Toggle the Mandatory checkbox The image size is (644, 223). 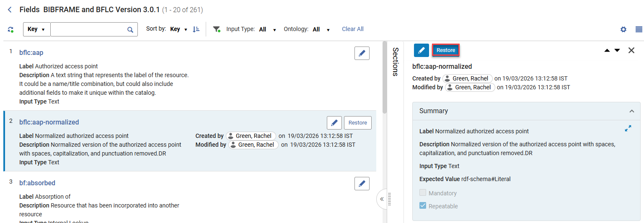tap(423, 193)
